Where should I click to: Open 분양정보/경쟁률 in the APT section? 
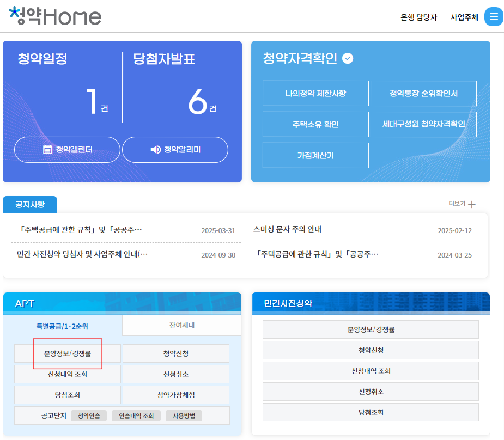point(68,353)
